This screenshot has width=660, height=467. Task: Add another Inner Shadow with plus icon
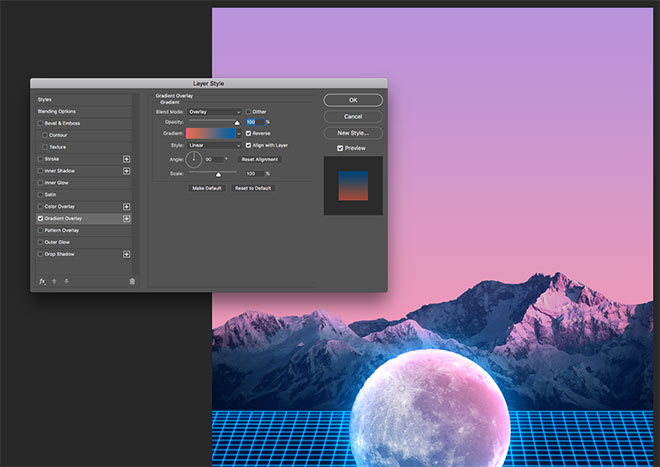126,171
